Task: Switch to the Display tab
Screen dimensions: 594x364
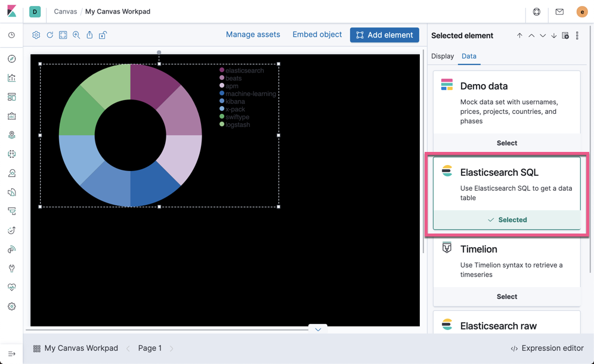Action: (443, 56)
